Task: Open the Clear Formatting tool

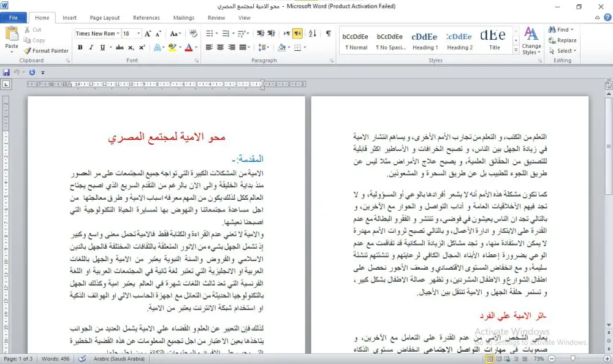Action: [x=192, y=32]
